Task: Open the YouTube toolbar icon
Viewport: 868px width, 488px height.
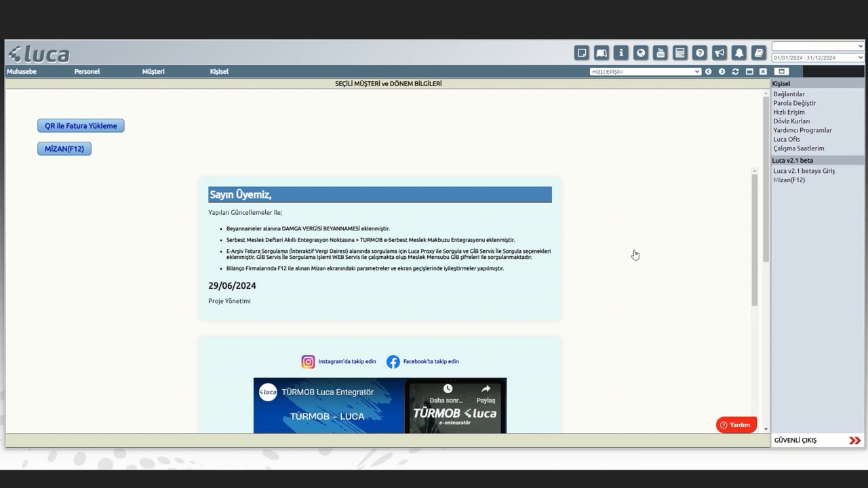Action: [660, 53]
